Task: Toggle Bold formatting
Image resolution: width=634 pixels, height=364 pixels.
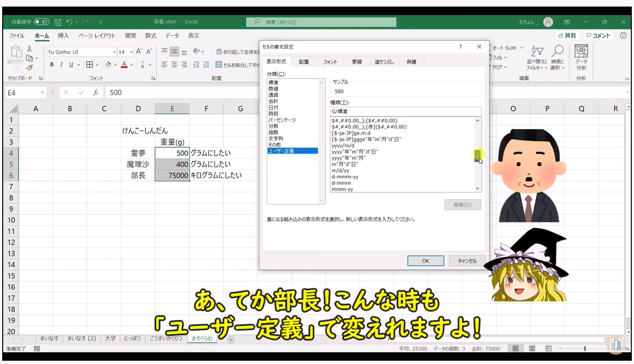Action: pos(52,64)
